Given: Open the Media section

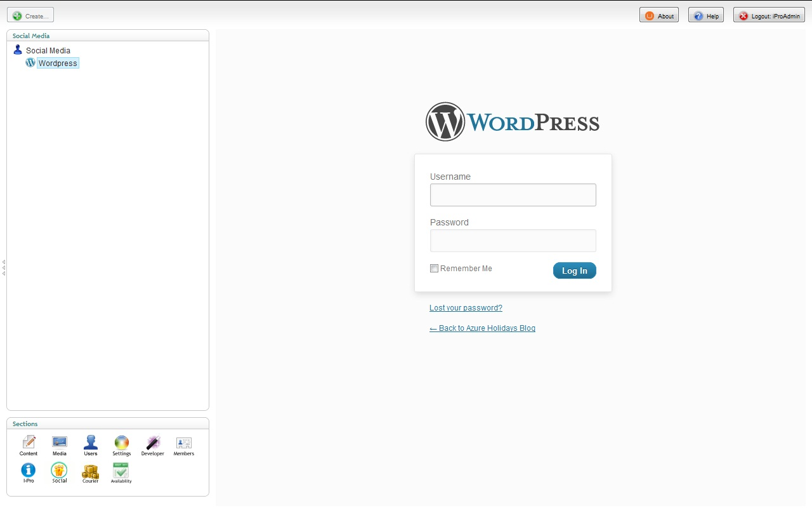Looking at the screenshot, I should [x=60, y=446].
